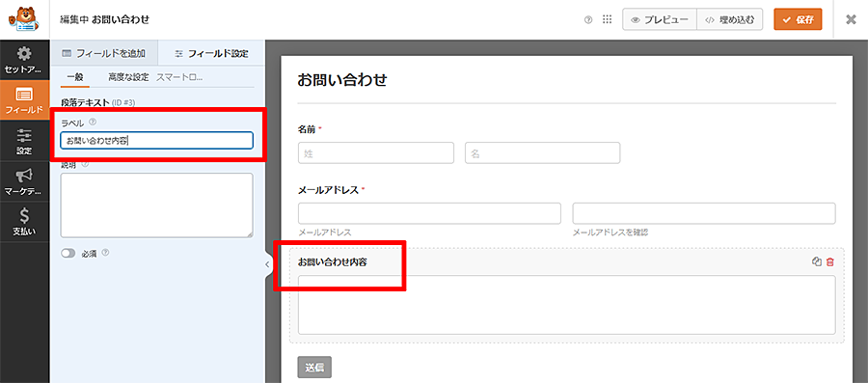Show help tooltip for 必須
This screenshot has height=383, width=868.
pyautogui.click(x=106, y=253)
